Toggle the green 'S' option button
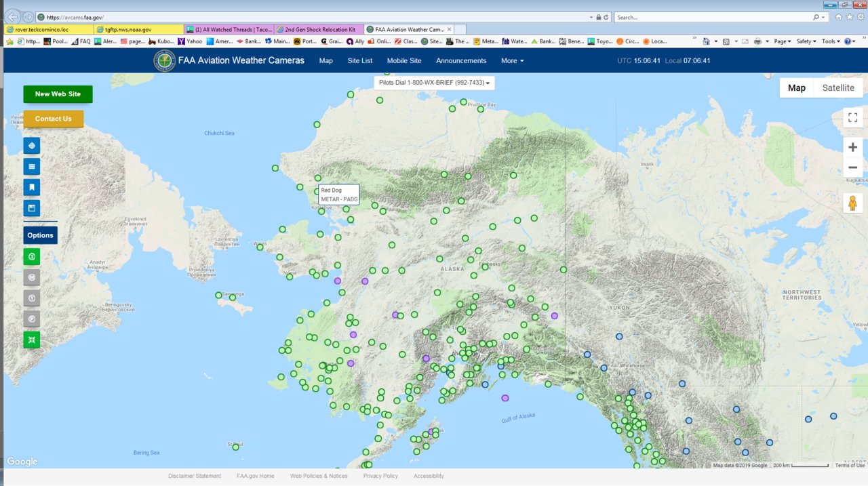Screen dimensions: 868x486 click(32, 257)
